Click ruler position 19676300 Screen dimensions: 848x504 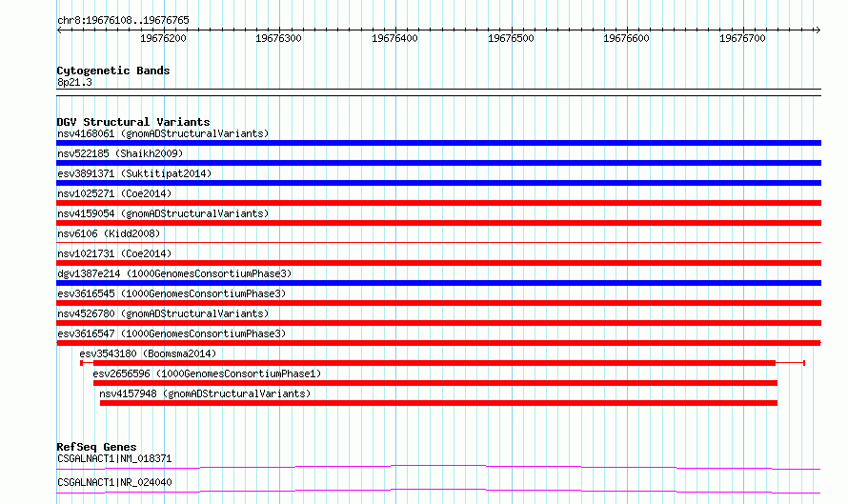[x=278, y=38]
